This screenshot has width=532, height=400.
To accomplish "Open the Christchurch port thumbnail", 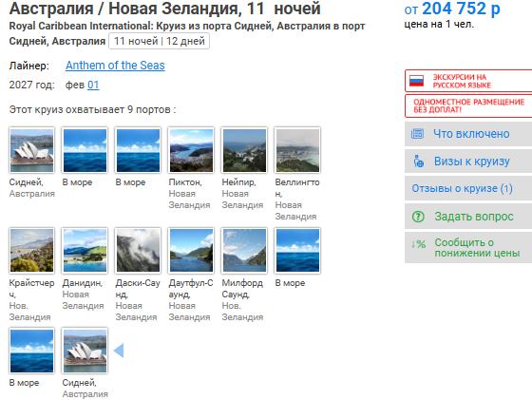I will (32, 251).
